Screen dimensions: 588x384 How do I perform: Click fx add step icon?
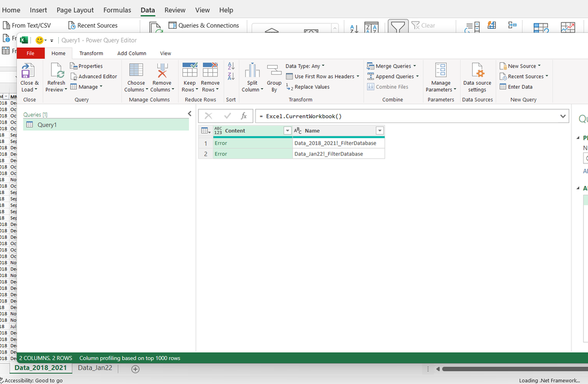pos(244,116)
